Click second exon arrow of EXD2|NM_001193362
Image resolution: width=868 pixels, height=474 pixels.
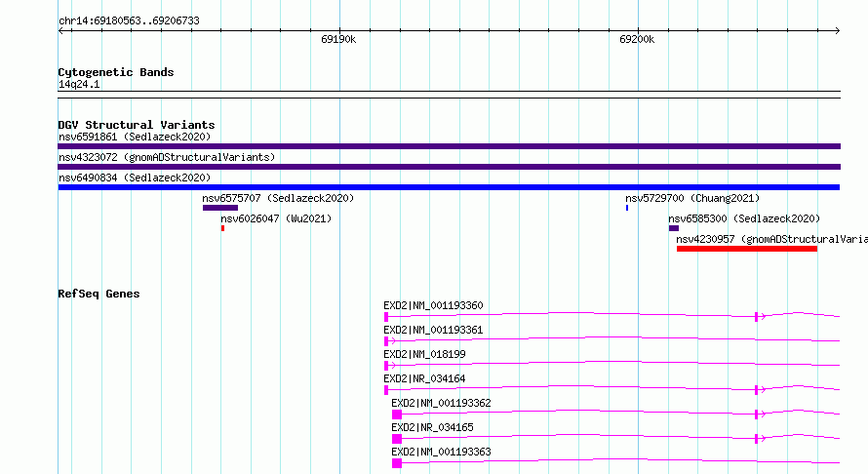(760, 415)
